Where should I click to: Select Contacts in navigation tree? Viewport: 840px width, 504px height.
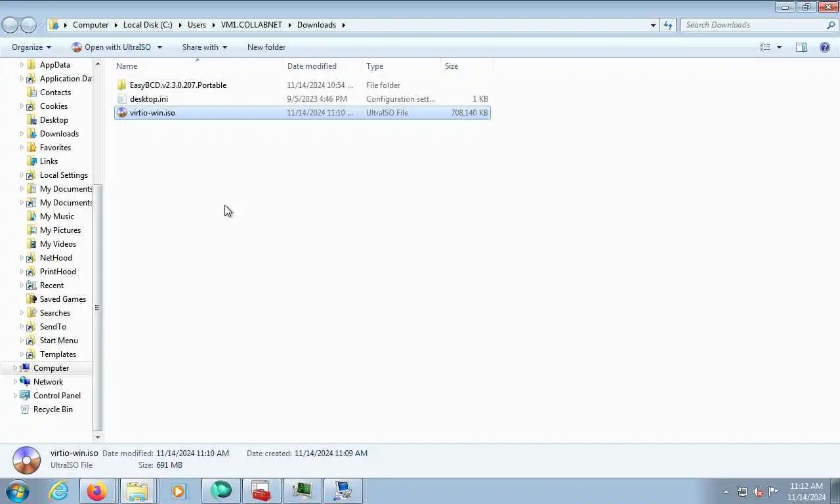coord(55,93)
